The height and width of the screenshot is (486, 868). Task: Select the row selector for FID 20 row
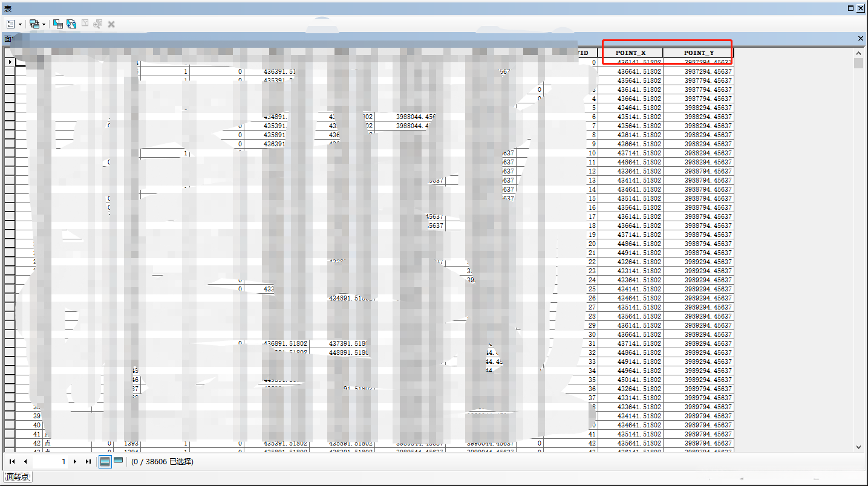coord(10,244)
